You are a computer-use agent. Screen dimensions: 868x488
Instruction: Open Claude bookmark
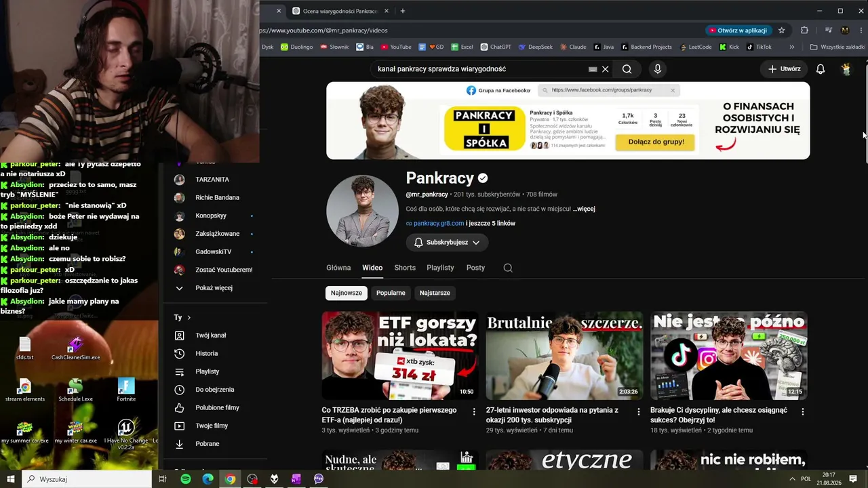573,47
